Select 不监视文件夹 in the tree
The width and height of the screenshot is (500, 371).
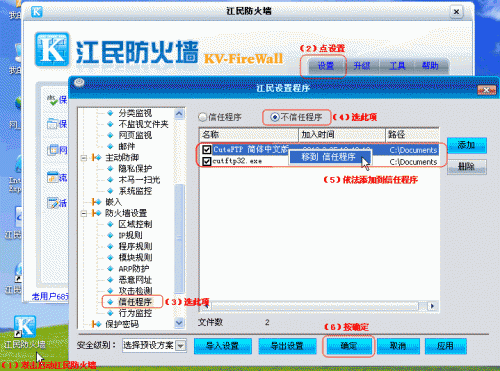[x=143, y=124]
